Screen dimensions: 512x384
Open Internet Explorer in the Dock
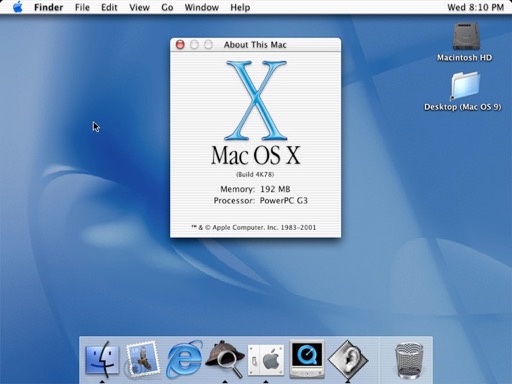184,360
